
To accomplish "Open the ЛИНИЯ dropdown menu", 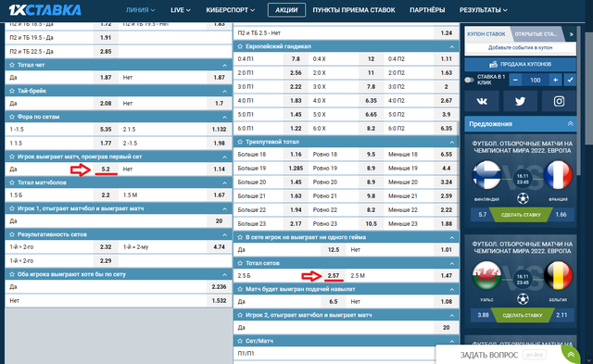I will tap(140, 10).
